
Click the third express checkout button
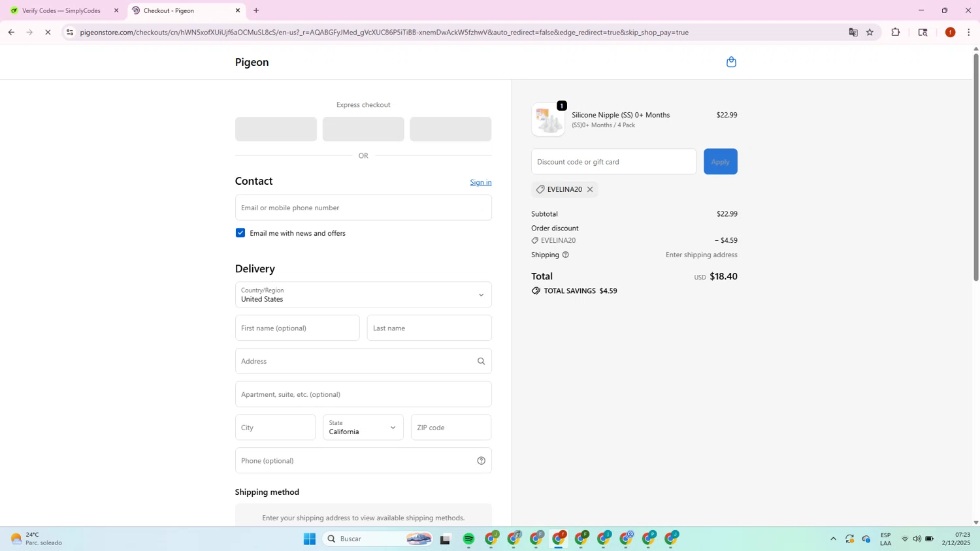click(451, 129)
